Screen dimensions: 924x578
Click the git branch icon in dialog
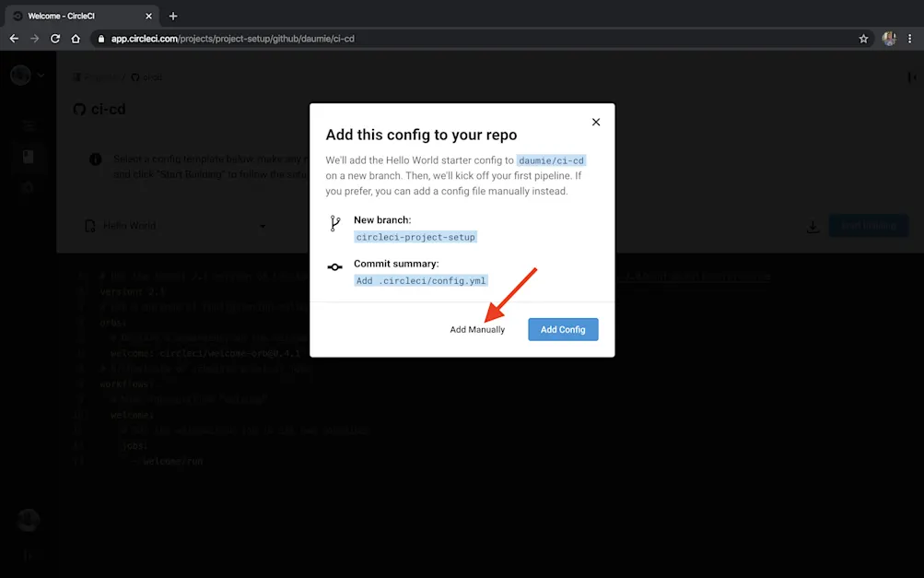(x=335, y=223)
